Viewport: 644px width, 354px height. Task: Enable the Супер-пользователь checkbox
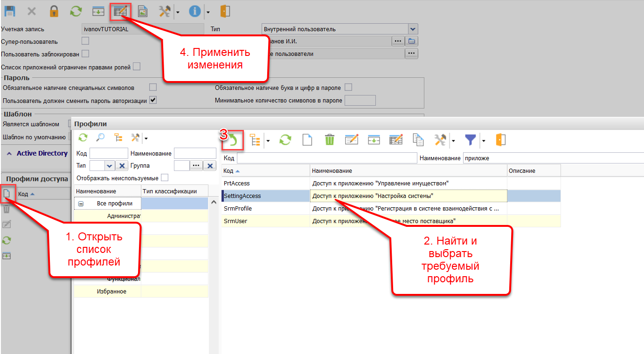coord(85,41)
